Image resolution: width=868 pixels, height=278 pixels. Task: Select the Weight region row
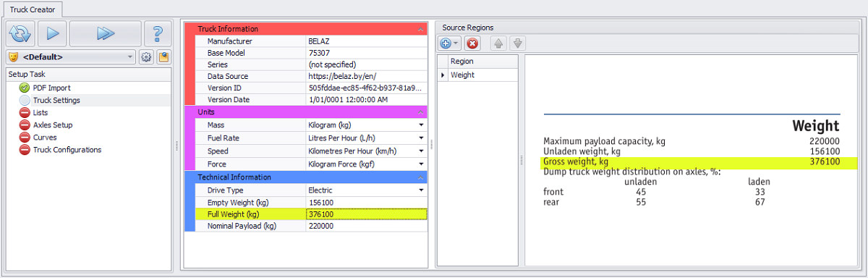482,75
